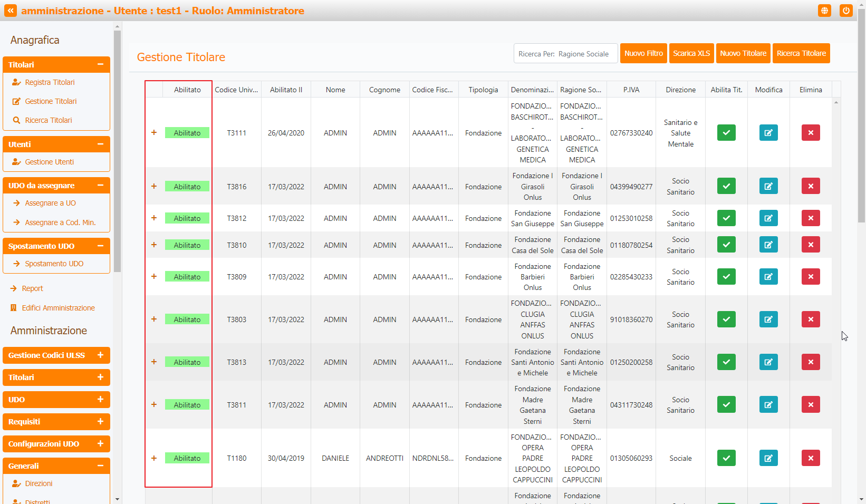
Task: Click red delete icon for row T3812
Action: pos(810,218)
